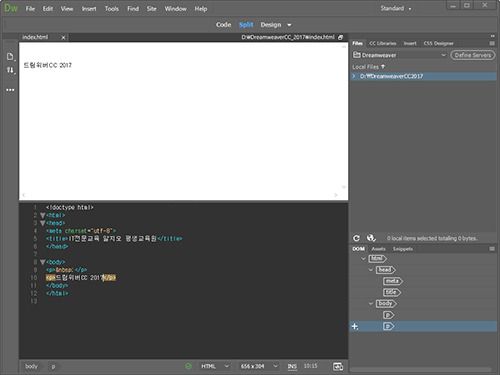This screenshot has height=375, width=500.
Task: Select the first p element under body in DOM
Action: tap(389, 315)
